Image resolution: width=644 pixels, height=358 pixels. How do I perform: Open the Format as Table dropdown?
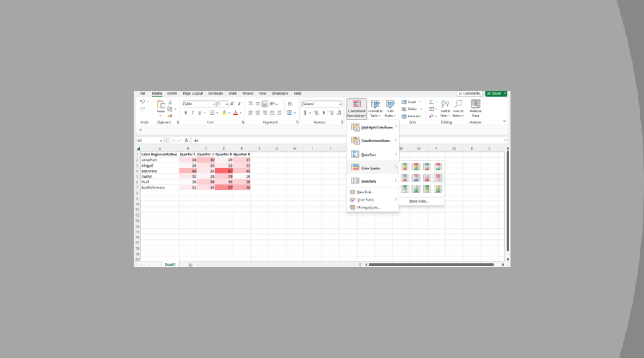[375, 109]
